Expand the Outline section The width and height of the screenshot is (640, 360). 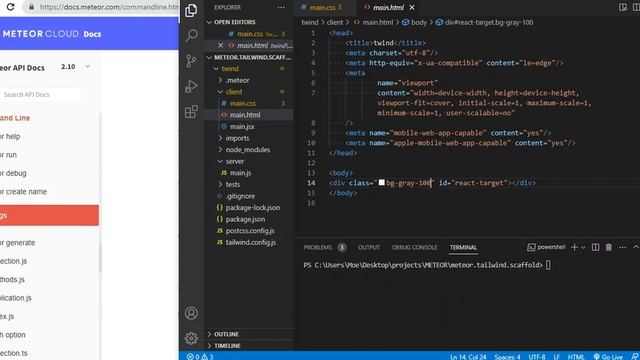coord(209,334)
